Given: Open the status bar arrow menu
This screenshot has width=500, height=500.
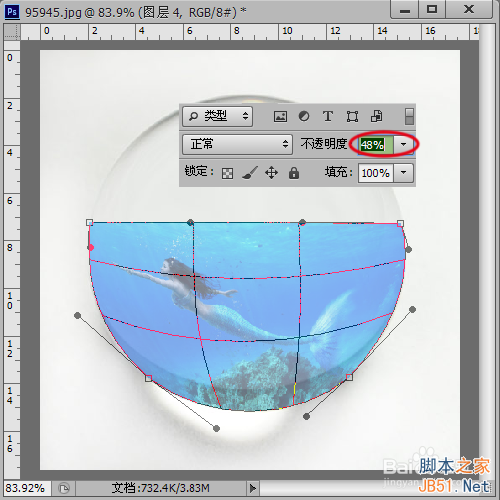Looking at the screenshot, I should pyautogui.click(x=253, y=488).
